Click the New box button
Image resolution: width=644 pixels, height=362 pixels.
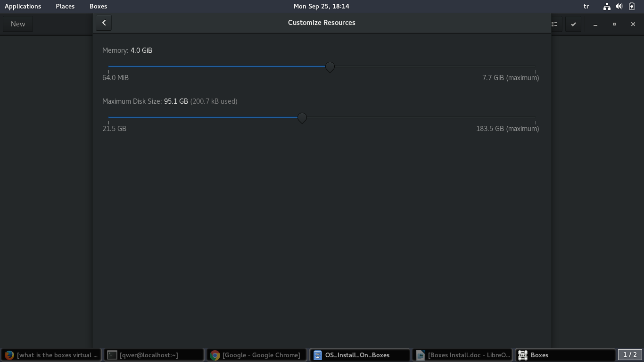coord(18,24)
